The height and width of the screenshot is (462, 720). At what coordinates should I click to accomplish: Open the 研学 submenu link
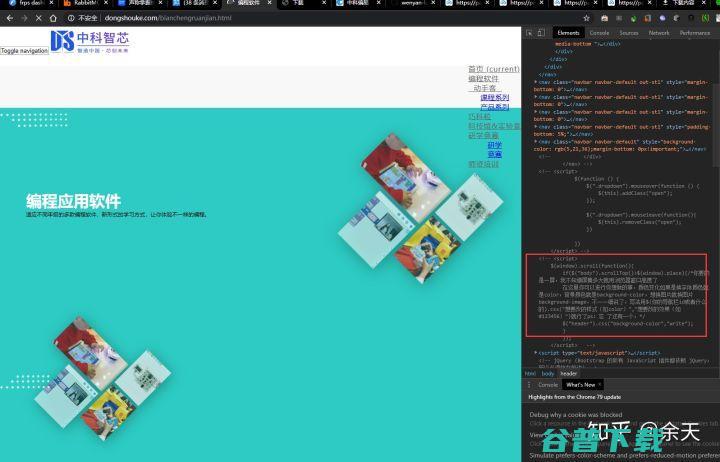(x=495, y=145)
